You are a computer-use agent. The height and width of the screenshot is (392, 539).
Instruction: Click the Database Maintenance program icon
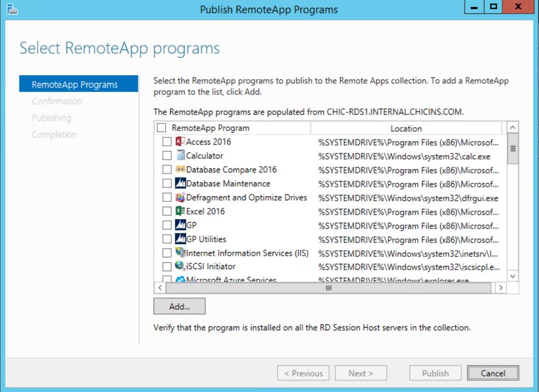pos(180,183)
